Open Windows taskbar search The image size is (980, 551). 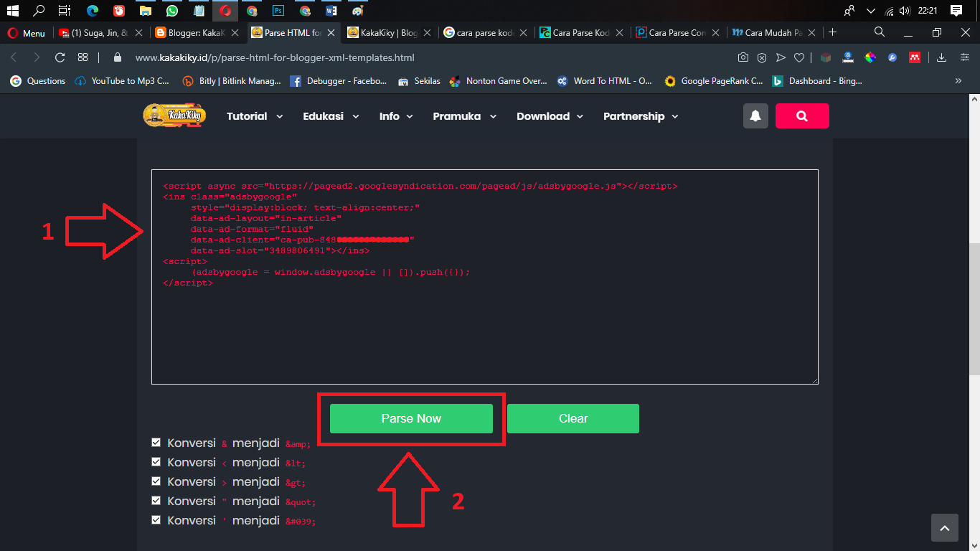pos(39,11)
